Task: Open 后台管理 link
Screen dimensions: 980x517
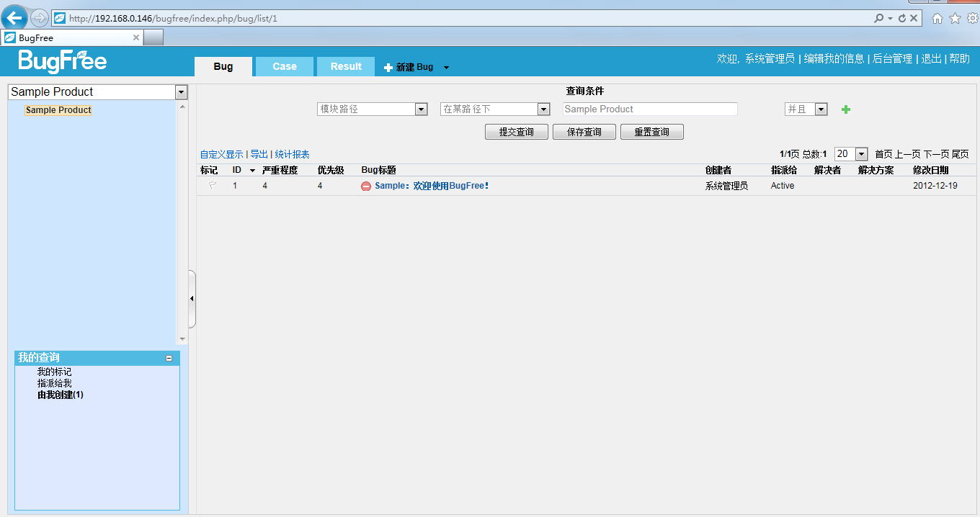Action: [892, 59]
